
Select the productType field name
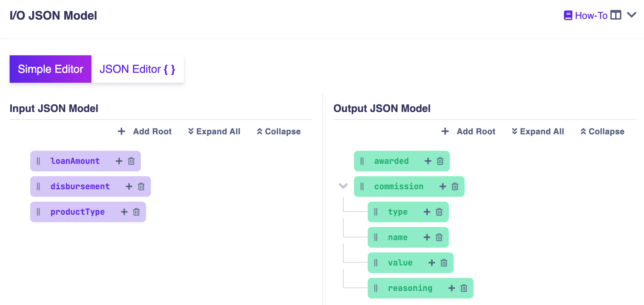(78, 212)
